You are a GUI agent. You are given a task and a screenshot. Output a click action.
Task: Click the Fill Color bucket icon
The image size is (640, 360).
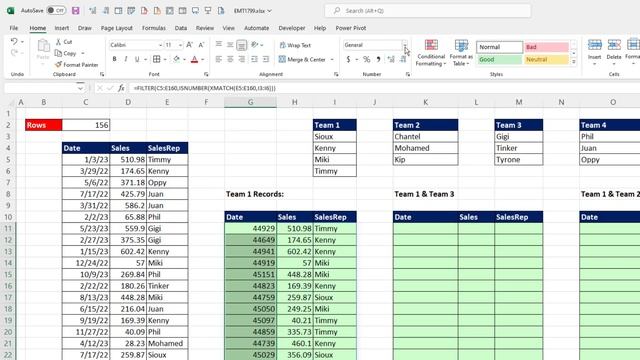(176, 59)
